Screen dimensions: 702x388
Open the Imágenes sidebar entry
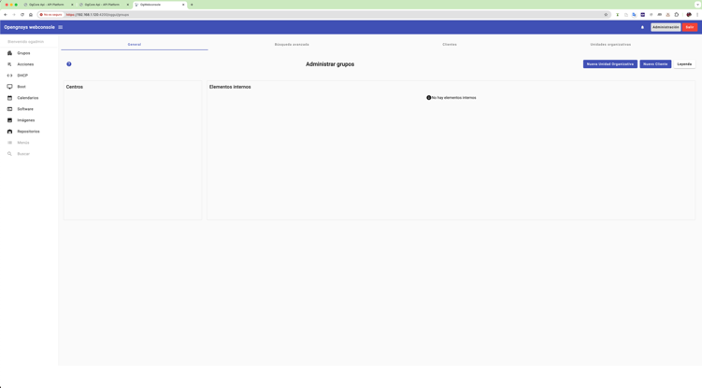26,120
